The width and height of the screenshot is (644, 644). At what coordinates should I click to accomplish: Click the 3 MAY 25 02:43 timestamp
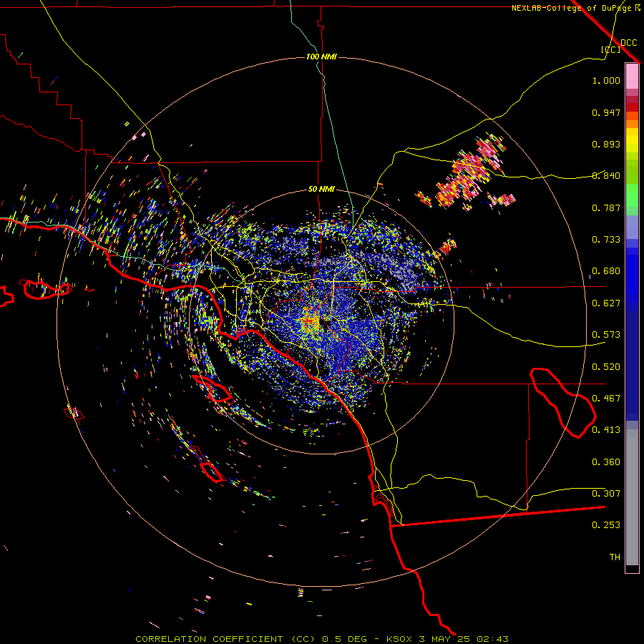coord(463,639)
